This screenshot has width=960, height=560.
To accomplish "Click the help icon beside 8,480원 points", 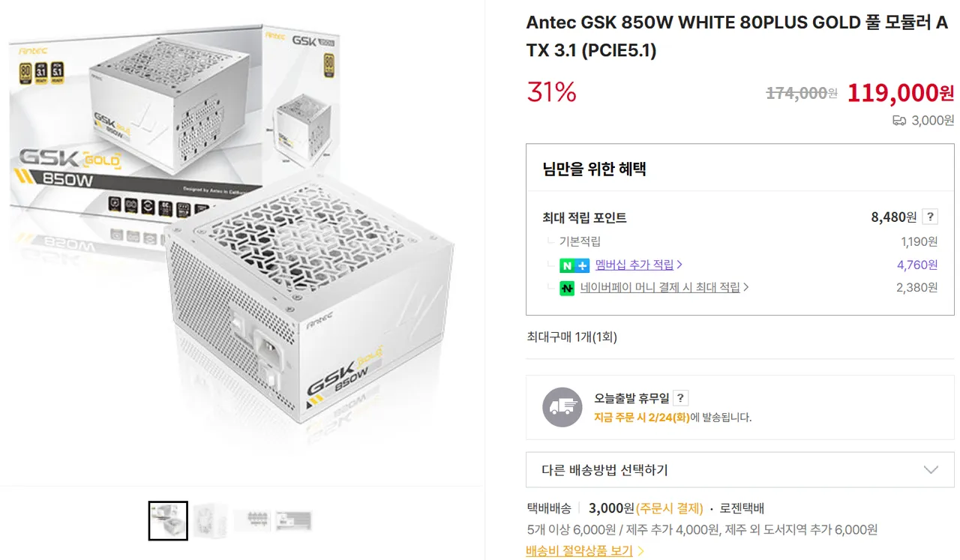I will (x=930, y=217).
